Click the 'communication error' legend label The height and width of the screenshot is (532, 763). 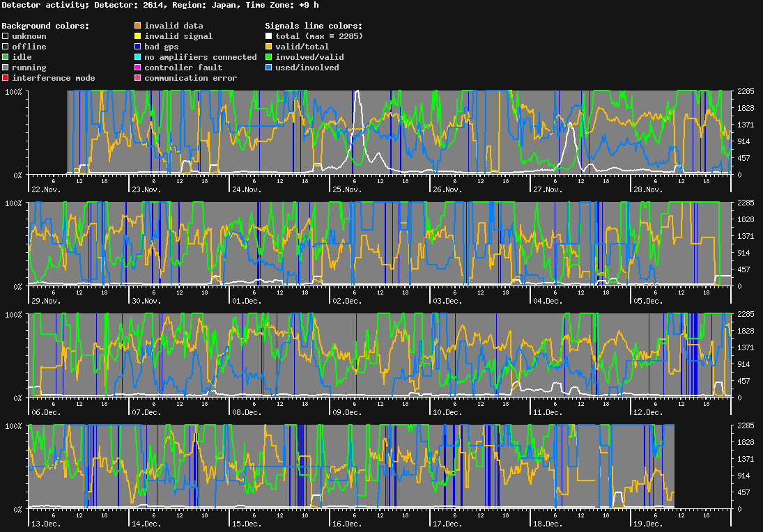(191, 78)
